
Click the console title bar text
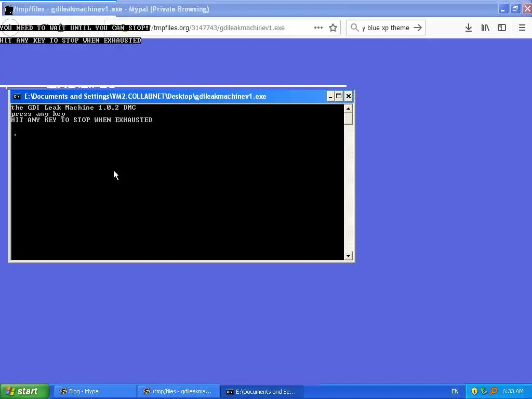(145, 96)
